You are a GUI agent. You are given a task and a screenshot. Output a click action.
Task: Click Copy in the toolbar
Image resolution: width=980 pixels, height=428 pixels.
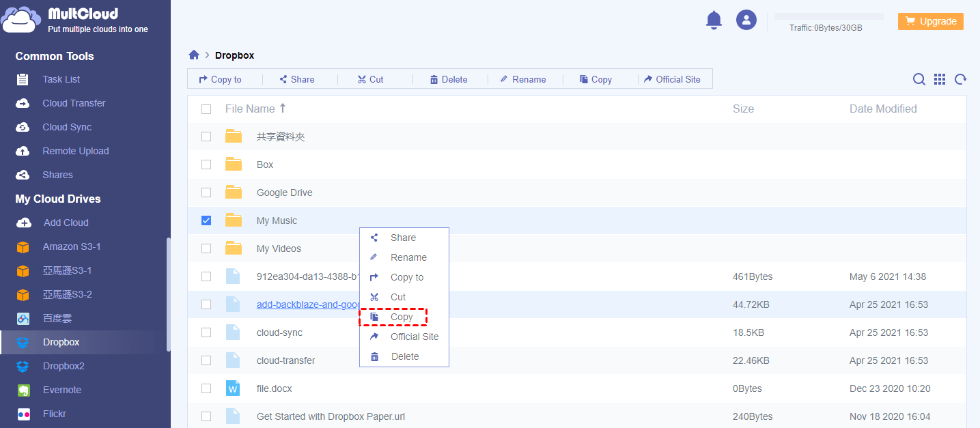tap(596, 79)
